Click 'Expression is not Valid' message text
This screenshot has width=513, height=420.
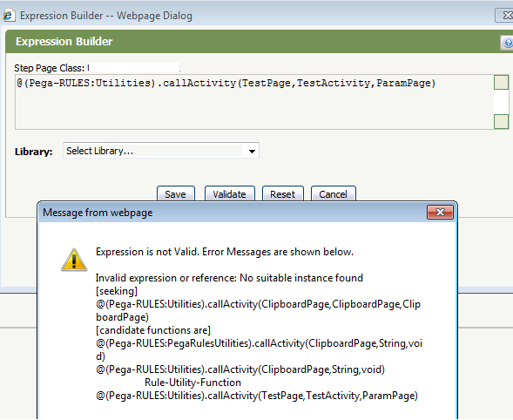click(225, 252)
